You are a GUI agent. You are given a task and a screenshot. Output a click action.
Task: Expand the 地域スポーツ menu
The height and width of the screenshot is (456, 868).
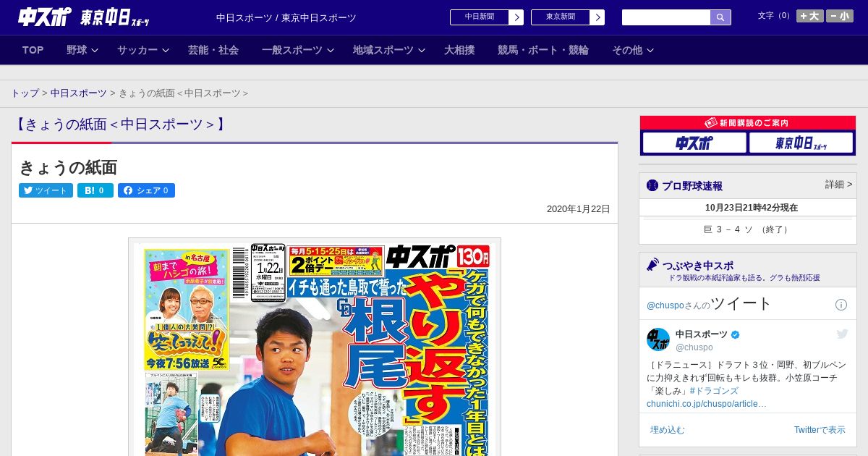(x=388, y=50)
